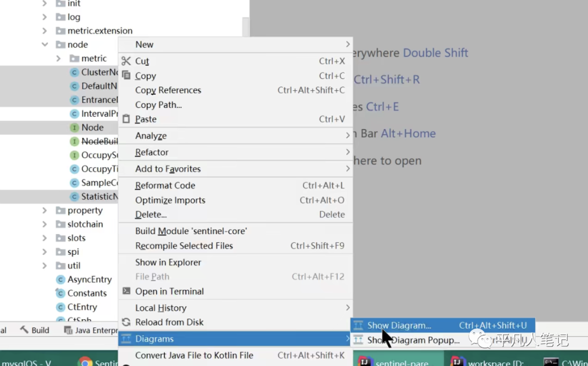This screenshot has width=588, height=366.
Task: Select Show in Explorer
Action: (x=236, y=262)
